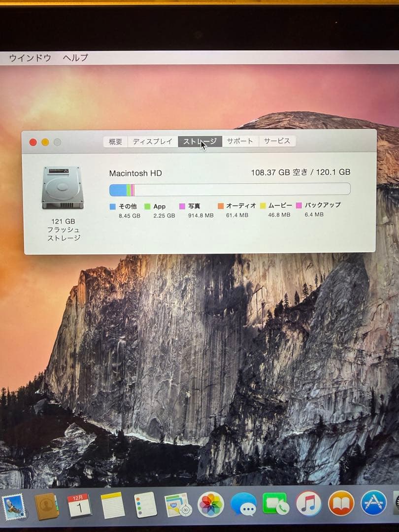The height and width of the screenshot is (532, 399).
Task: View the サービス tab
Action: 277,141
